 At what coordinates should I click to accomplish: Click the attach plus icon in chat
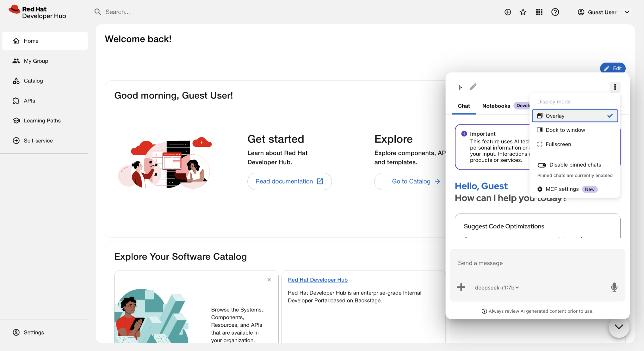click(x=461, y=287)
